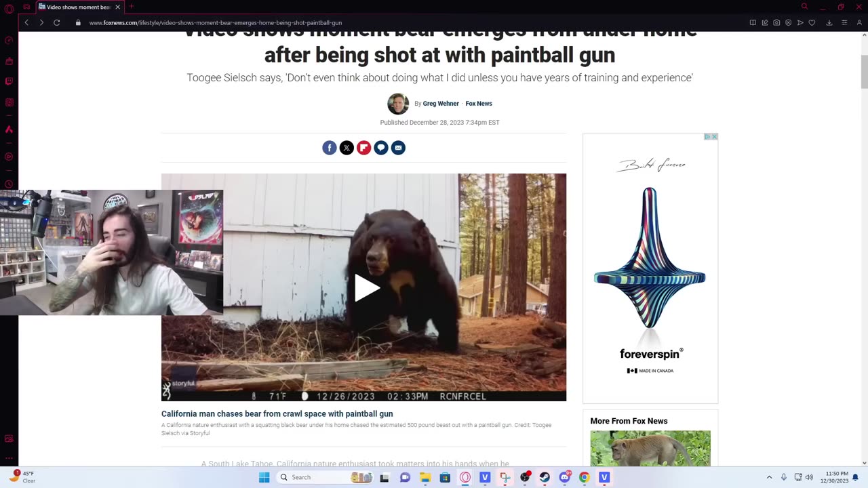Open More From Fox News monkey thumbnail
868x488 pixels.
point(650,448)
